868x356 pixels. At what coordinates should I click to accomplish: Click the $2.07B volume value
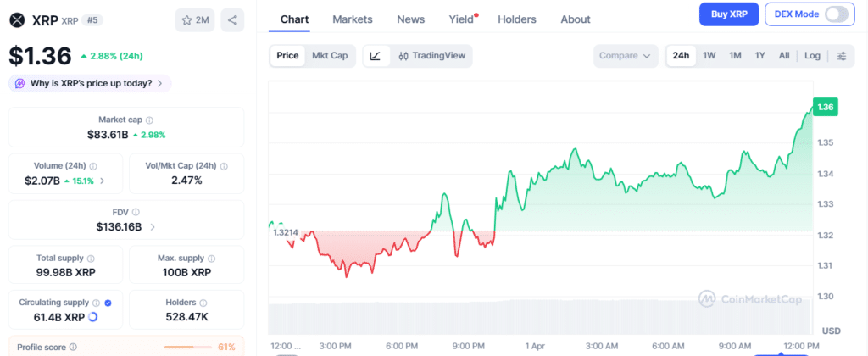point(42,181)
